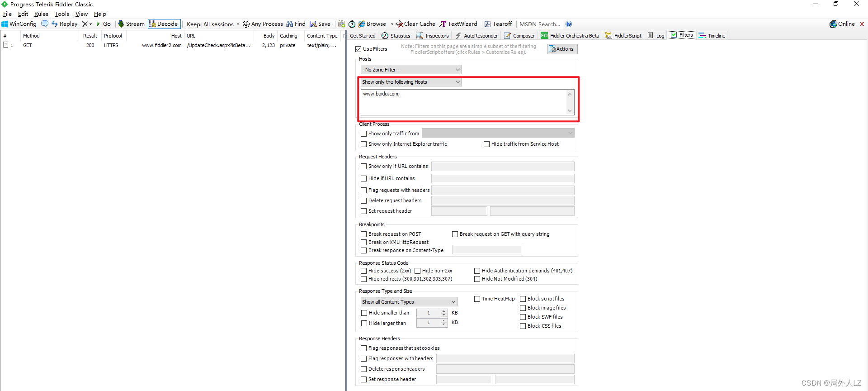Expand the No Zone Filter dropdown

[411, 70]
